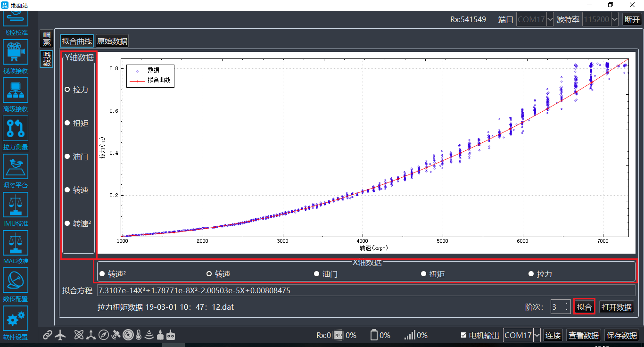Increase the 阶次 order value
Screen dimensions: 644x347
(567, 304)
